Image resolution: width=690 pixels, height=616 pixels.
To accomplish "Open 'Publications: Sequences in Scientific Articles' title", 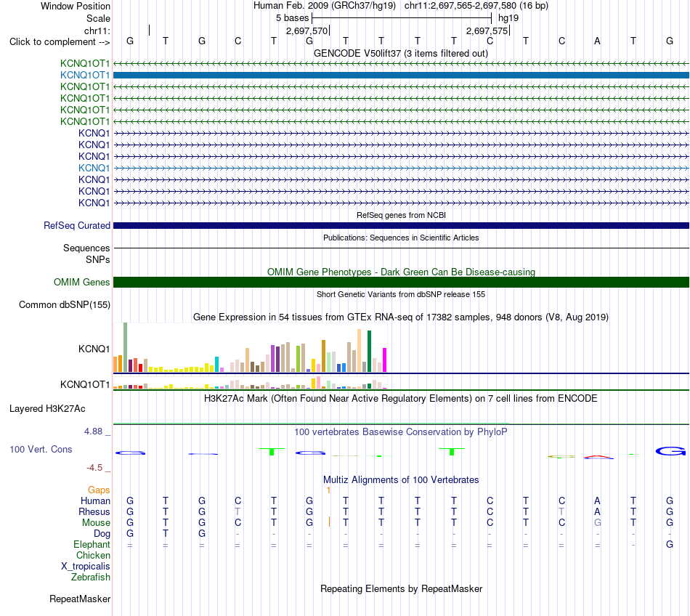I will click(401, 238).
